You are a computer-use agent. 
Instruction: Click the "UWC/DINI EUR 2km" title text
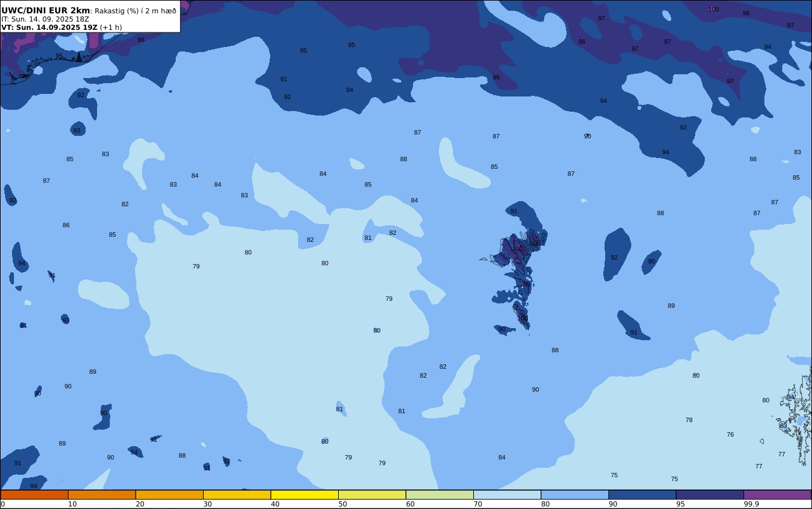[46, 10]
